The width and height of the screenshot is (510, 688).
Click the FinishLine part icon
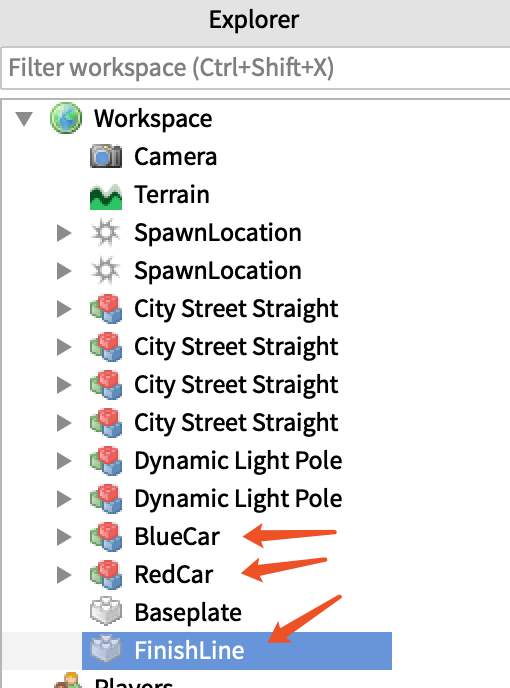(x=106, y=649)
